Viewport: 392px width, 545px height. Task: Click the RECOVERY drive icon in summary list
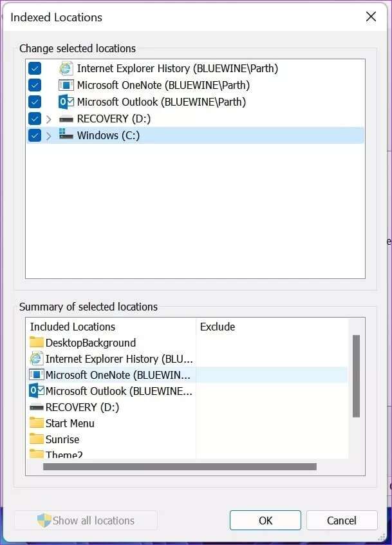(x=37, y=407)
